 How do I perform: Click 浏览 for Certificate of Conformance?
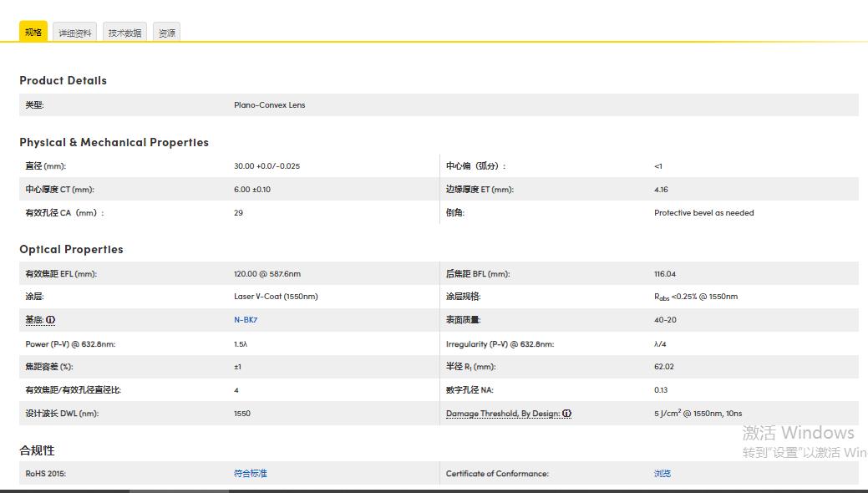point(662,474)
